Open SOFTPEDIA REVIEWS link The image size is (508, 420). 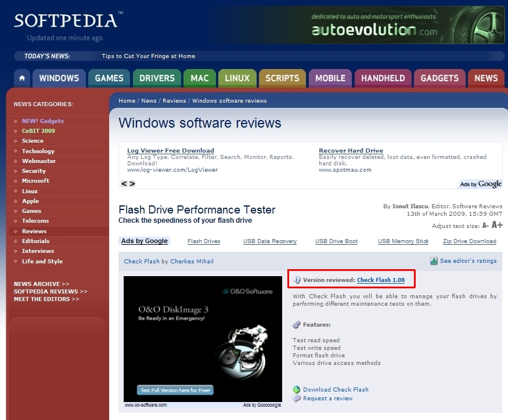click(51, 291)
